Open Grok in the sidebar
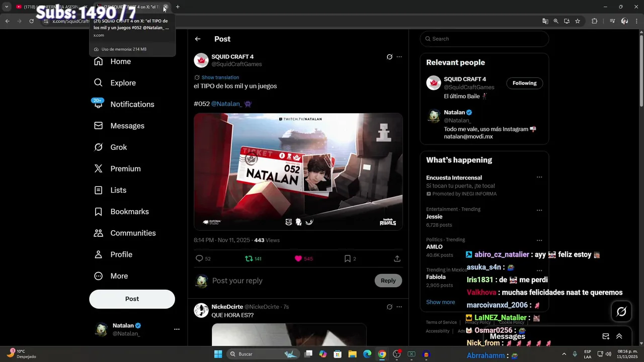This screenshot has width=644, height=362. 111,147
